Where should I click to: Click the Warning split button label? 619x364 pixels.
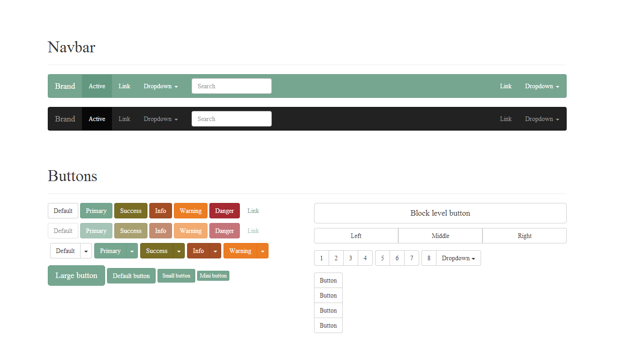(x=240, y=251)
